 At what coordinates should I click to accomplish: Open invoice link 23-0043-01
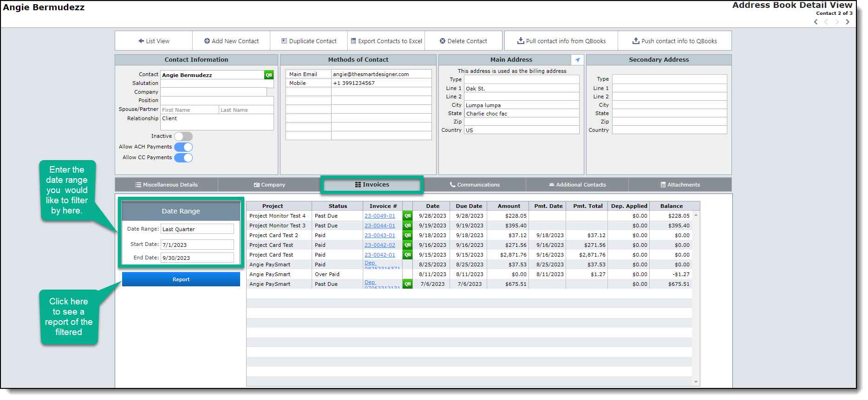pos(380,235)
